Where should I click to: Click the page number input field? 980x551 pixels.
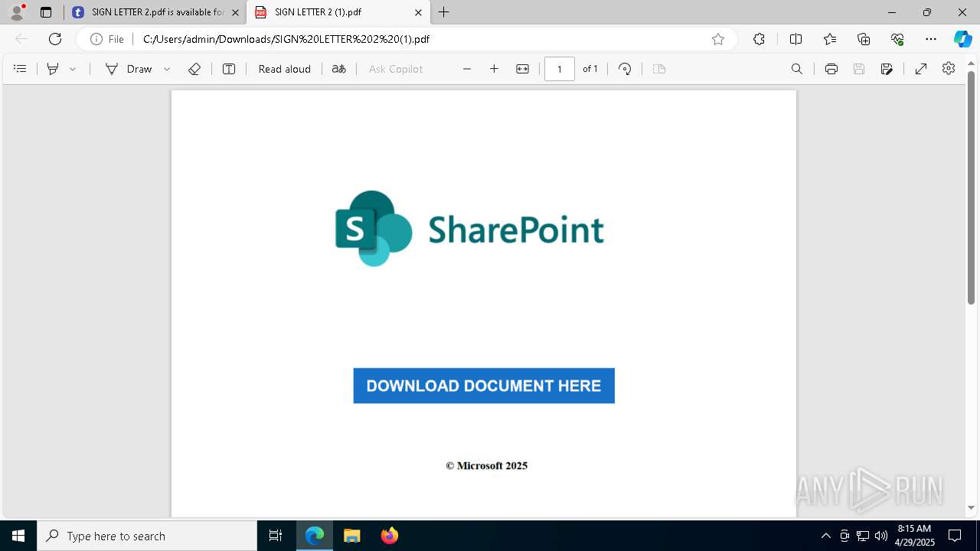click(x=560, y=69)
